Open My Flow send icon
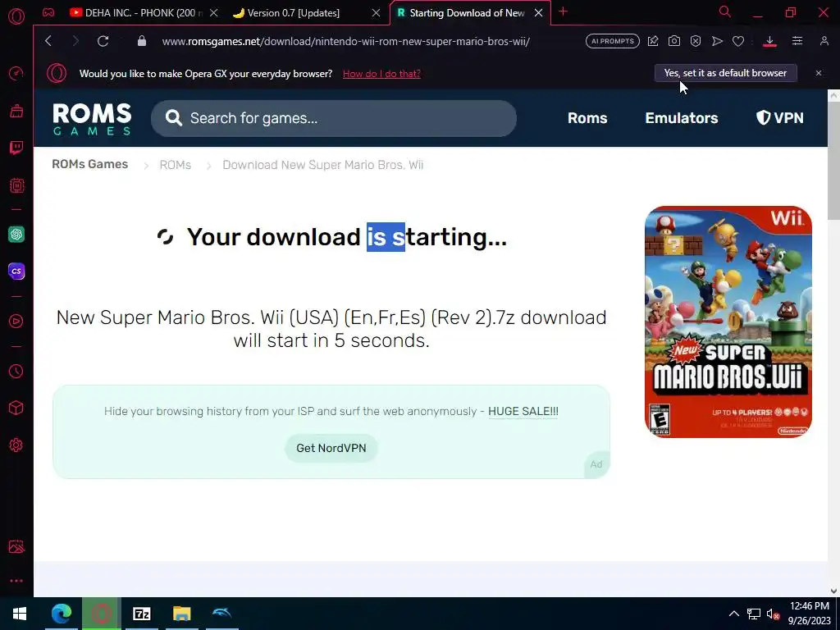 [x=717, y=41]
